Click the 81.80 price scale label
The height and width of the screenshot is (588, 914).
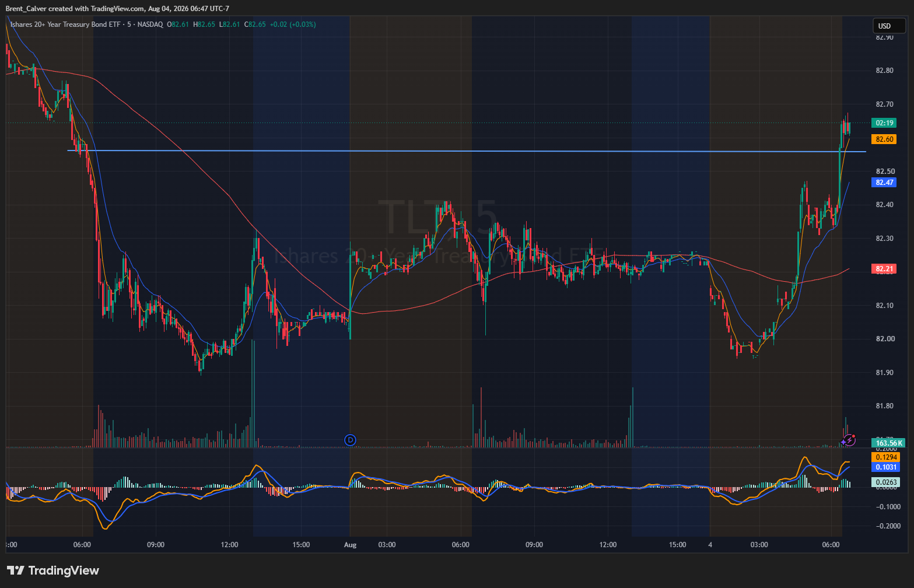click(885, 406)
